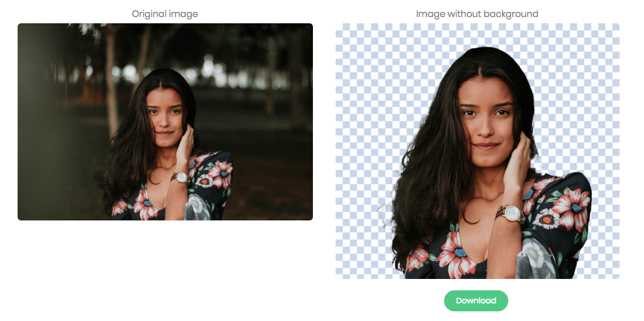This screenshot has height=321, width=644.
Task: Click the green Download button
Action: [x=476, y=301]
